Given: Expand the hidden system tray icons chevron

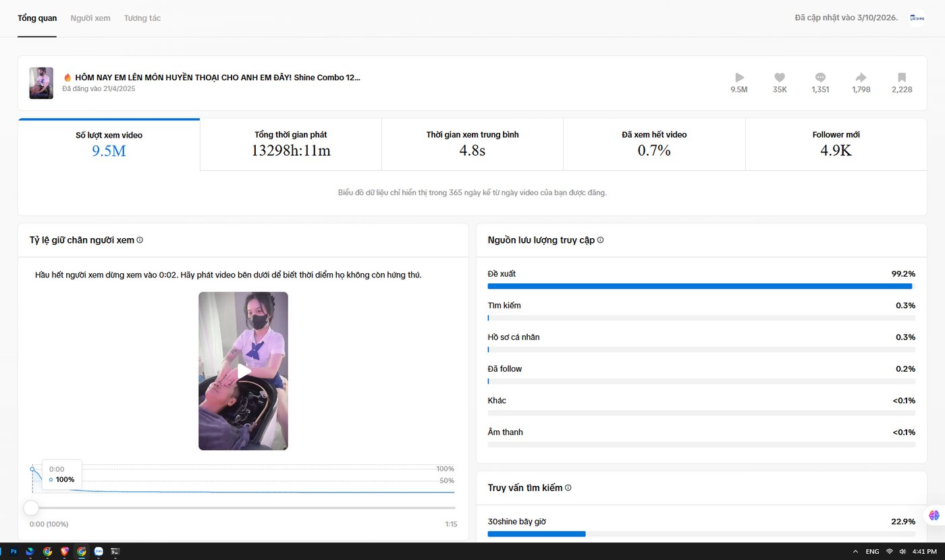Looking at the screenshot, I should click(856, 551).
